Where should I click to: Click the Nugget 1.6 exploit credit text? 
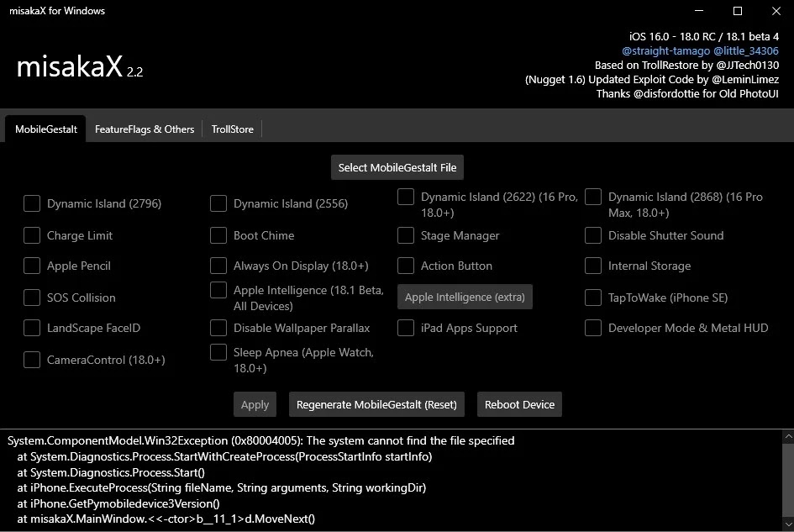coord(652,79)
